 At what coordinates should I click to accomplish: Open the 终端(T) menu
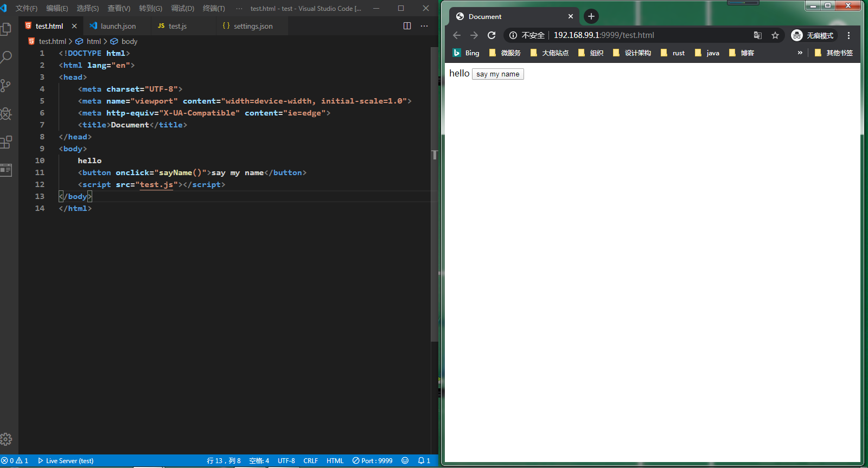tap(214, 8)
